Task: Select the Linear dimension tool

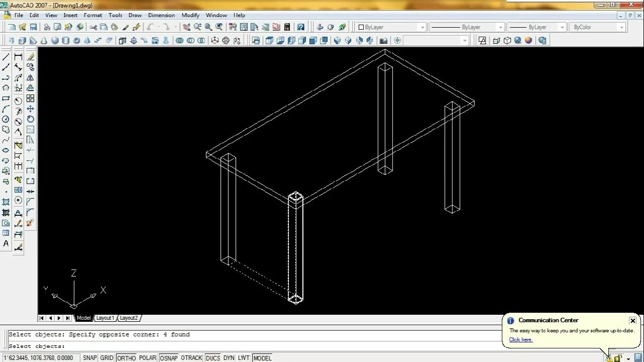Action: pos(18,57)
